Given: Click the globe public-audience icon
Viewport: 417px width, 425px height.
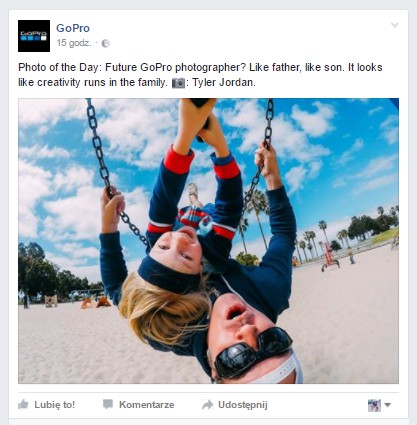Looking at the screenshot, I should (106, 43).
